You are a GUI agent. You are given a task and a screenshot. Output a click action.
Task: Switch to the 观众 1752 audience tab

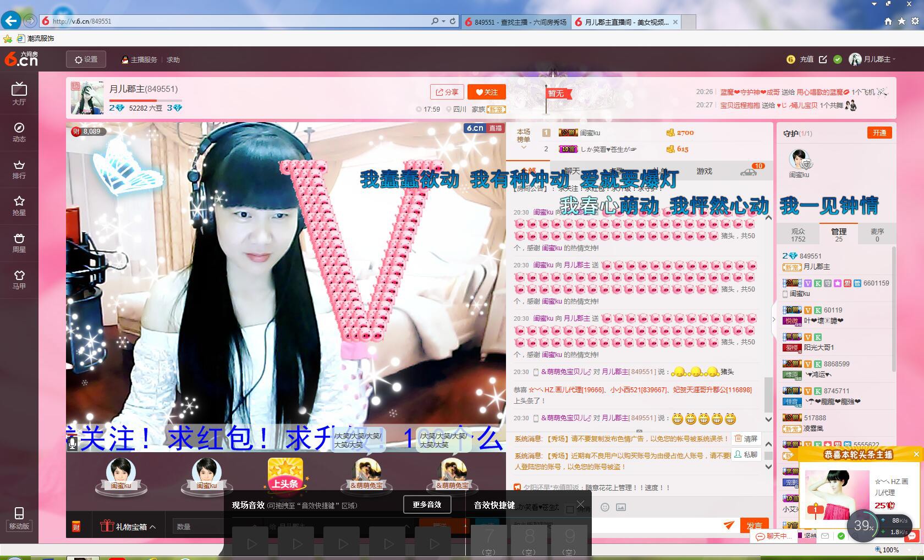click(798, 235)
